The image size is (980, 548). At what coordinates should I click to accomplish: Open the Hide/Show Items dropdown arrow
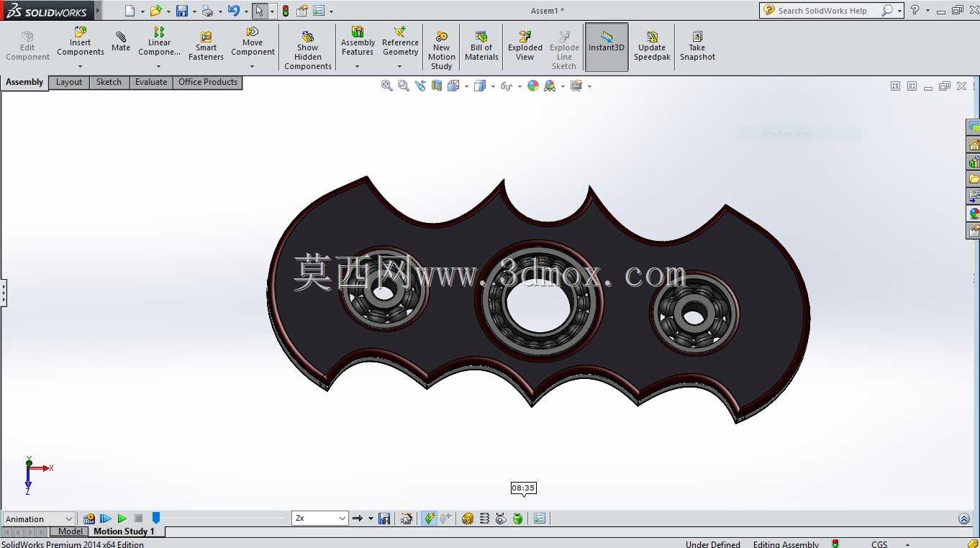(x=520, y=86)
